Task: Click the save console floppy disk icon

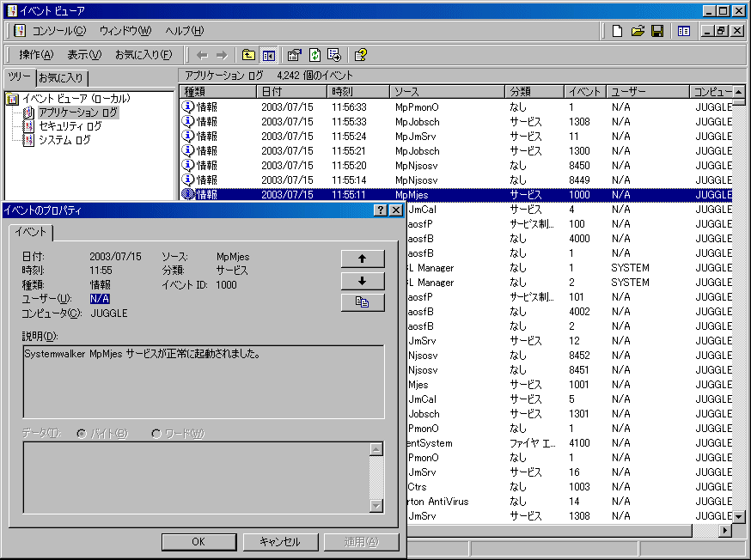Action: point(657,31)
